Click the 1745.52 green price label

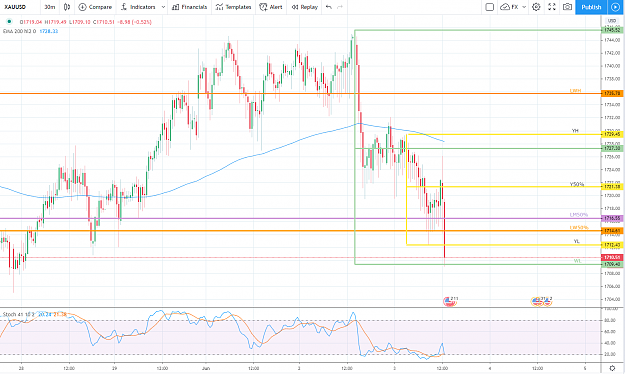[x=612, y=30]
